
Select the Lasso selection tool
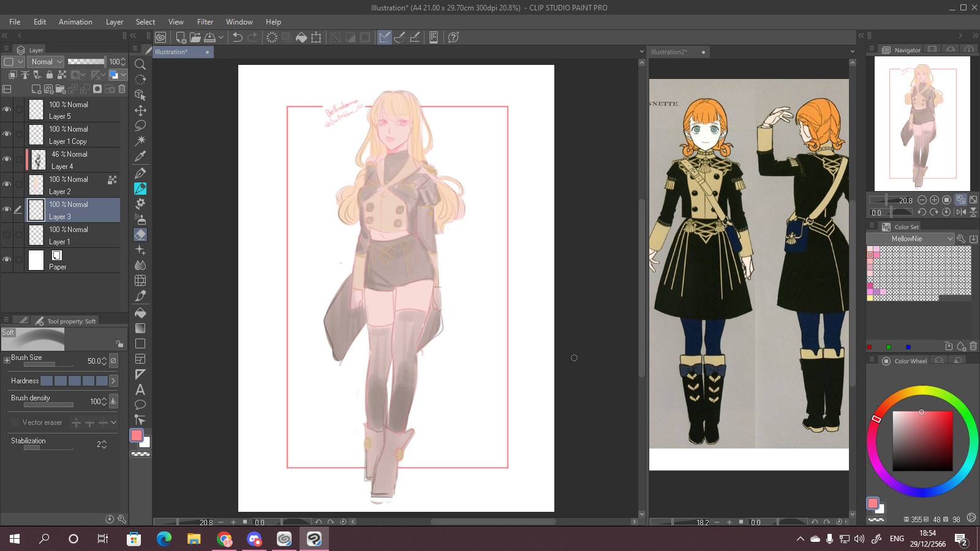(x=140, y=126)
